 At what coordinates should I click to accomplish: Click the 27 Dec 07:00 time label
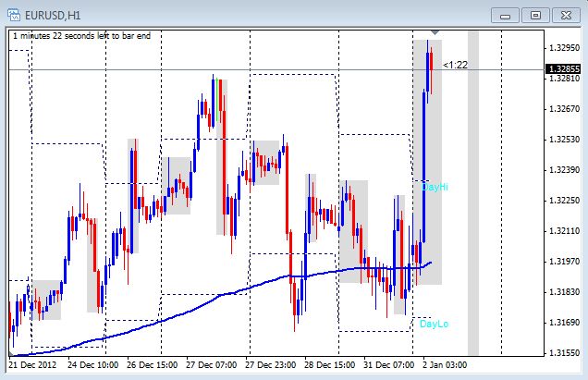tap(211, 364)
